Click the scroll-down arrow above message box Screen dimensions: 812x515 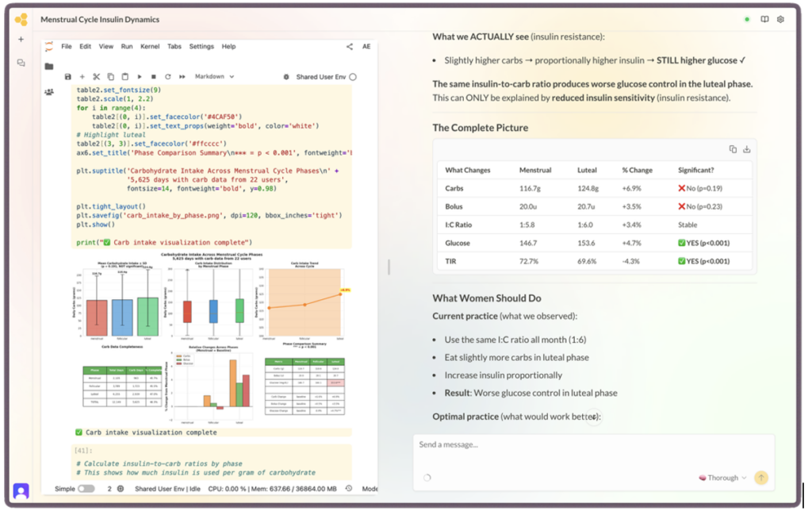594,417
